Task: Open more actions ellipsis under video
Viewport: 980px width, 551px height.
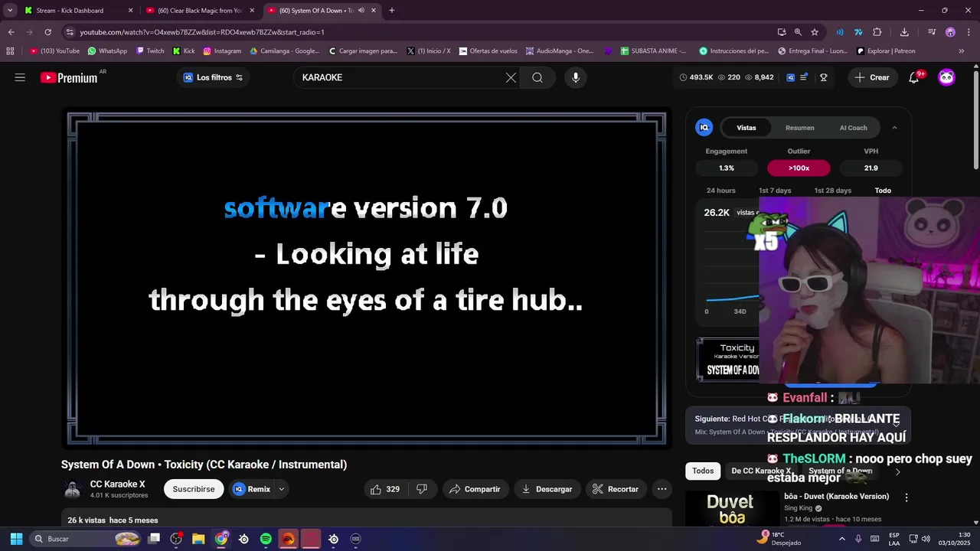Action: (661, 489)
